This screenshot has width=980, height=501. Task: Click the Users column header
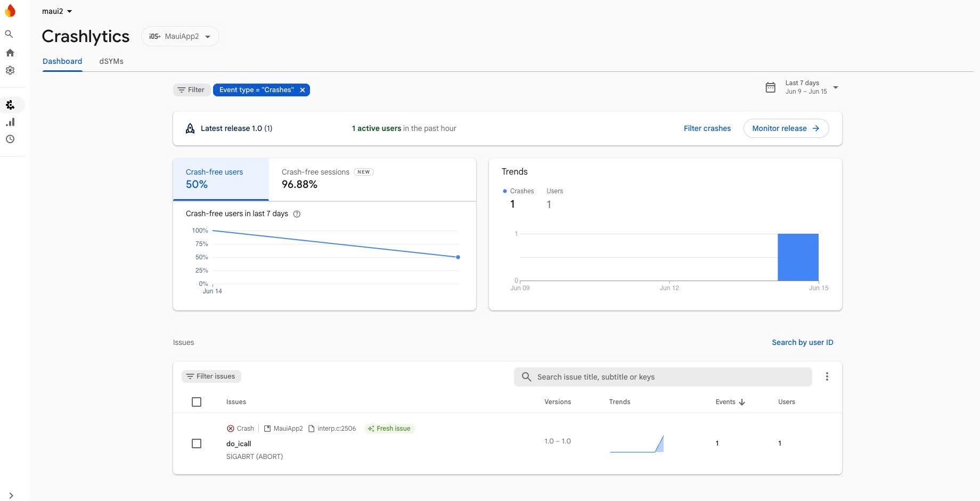[787, 402]
